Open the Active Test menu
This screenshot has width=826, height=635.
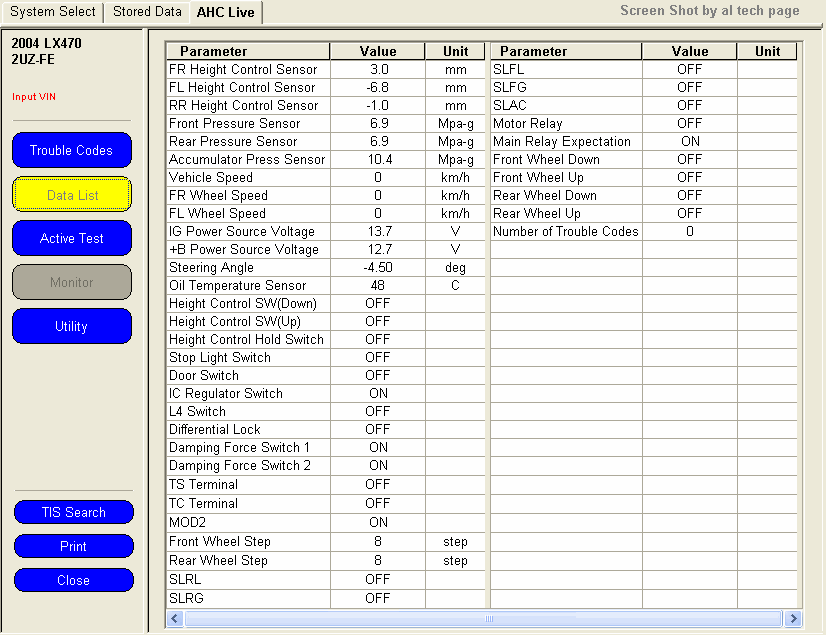click(x=71, y=239)
